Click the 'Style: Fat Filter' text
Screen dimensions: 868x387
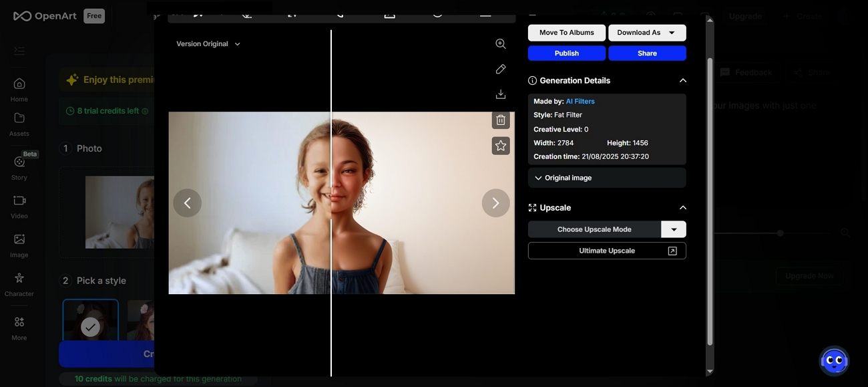(x=558, y=115)
